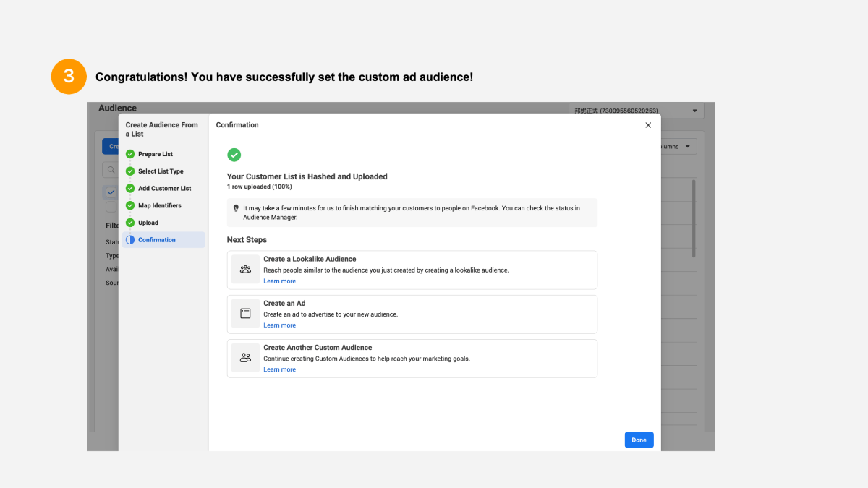Select the Lookalike Audience people icon
The width and height of the screenshot is (868, 488).
(245, 269)
